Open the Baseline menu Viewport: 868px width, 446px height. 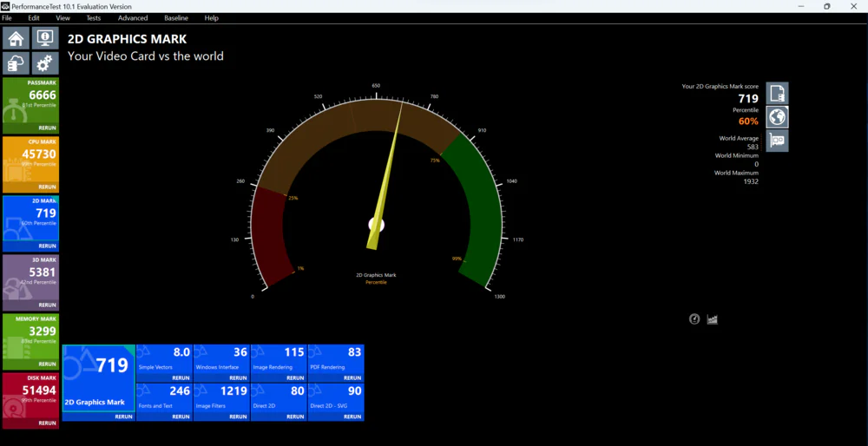point(176,17)
